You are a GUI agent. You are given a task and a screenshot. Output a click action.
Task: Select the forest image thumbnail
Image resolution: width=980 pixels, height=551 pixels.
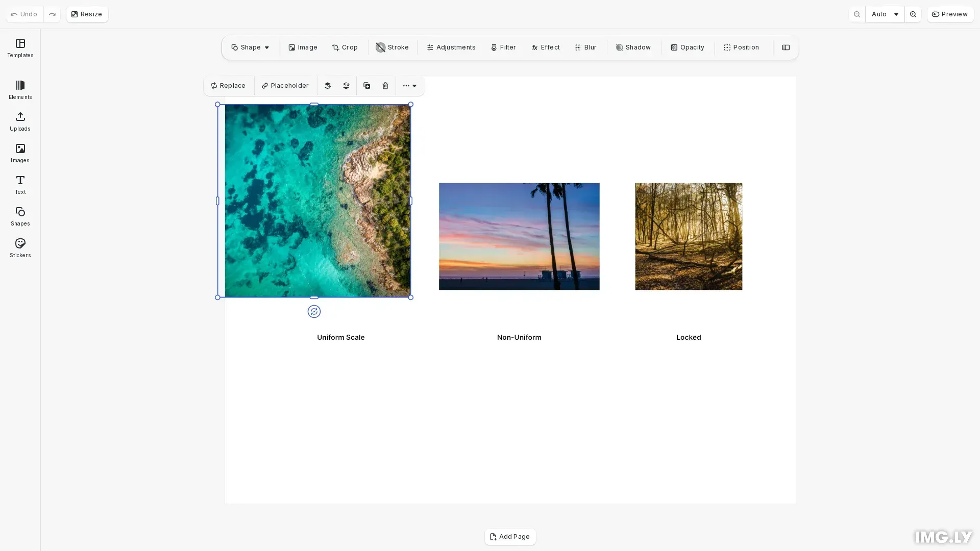click(689, 237)
